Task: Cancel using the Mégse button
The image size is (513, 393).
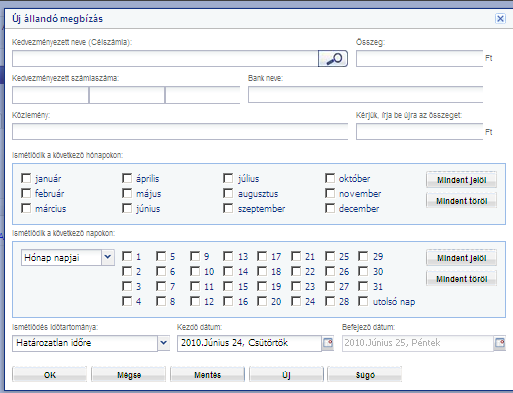Action: 129,375
